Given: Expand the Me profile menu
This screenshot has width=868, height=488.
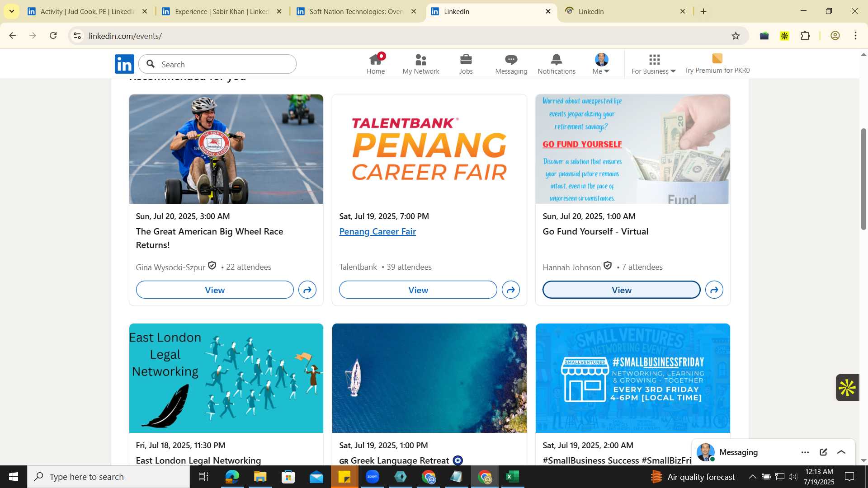Looking at the screenshot, I should pyautogui.click(x=601, y=64).
